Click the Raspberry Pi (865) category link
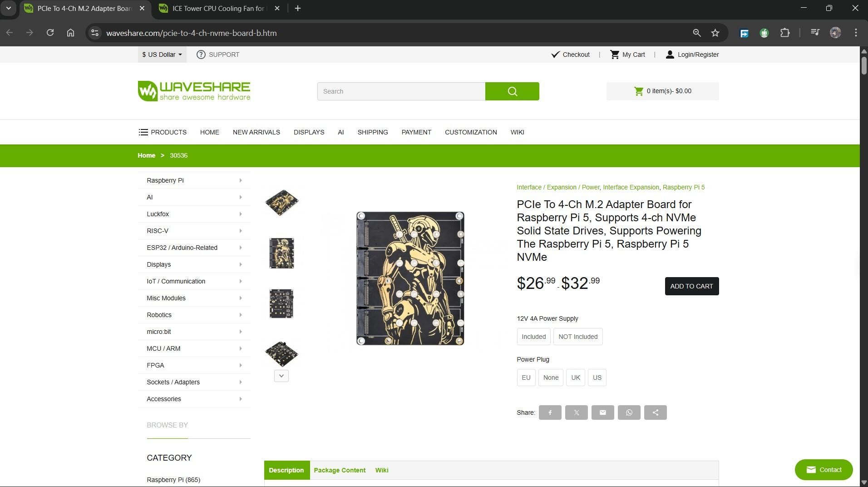868x487 pixels. click(x=173, y=480)
